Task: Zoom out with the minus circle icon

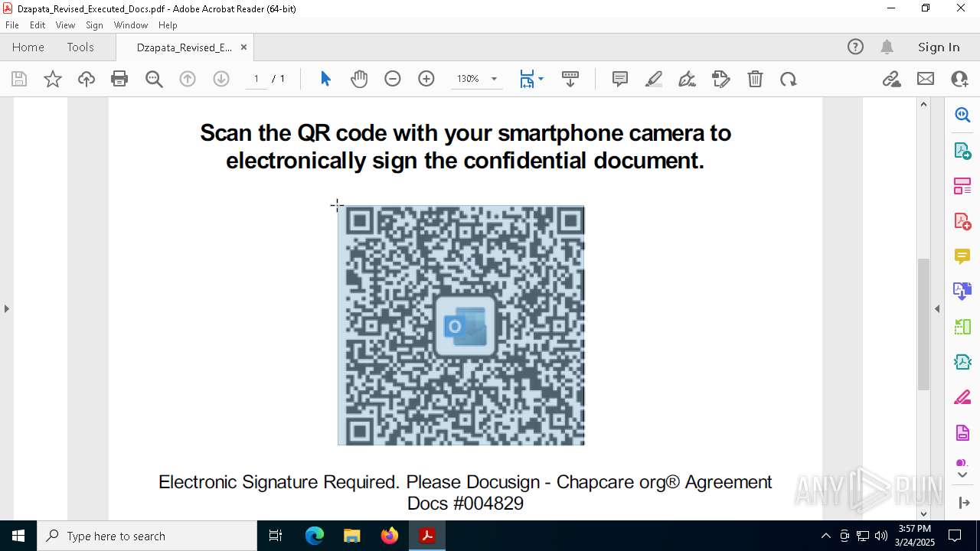Action: (x=393, y=79)
